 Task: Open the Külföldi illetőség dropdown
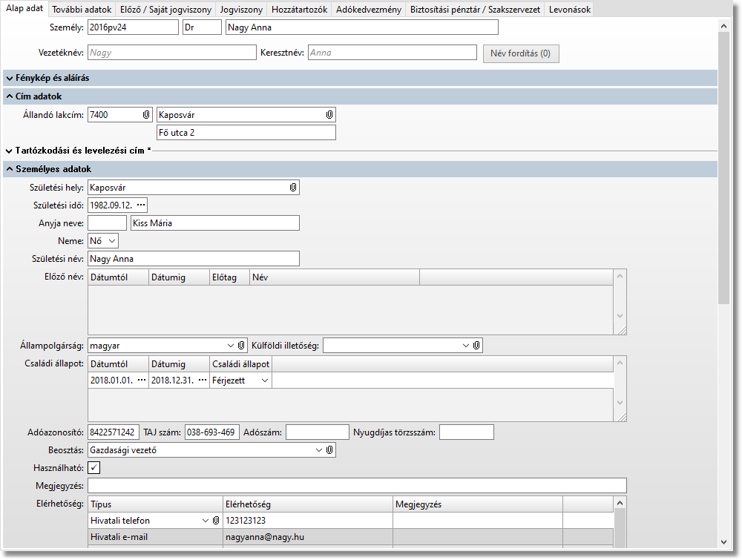point(466,345)
